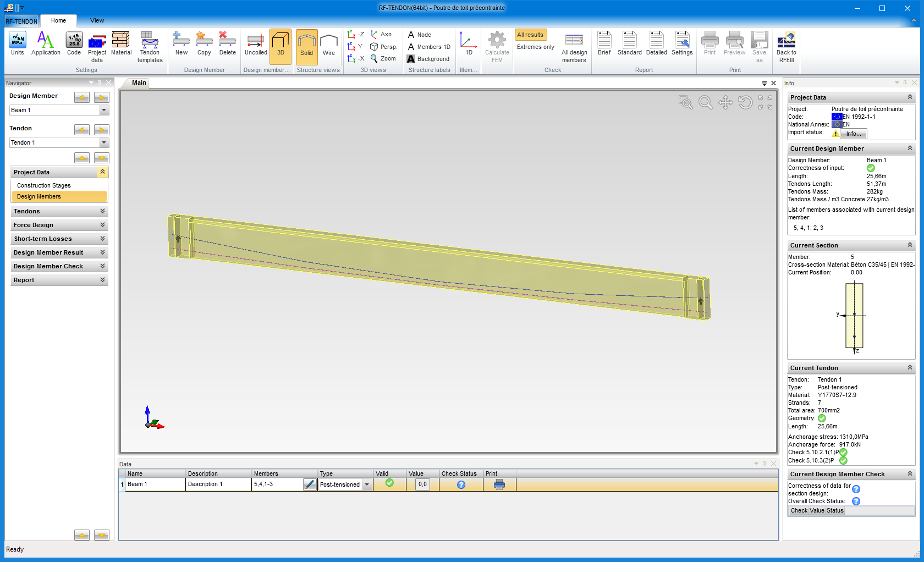Switch to Axo 3D view
Viewport: 924px width, 562px height.
coord(381,35)
